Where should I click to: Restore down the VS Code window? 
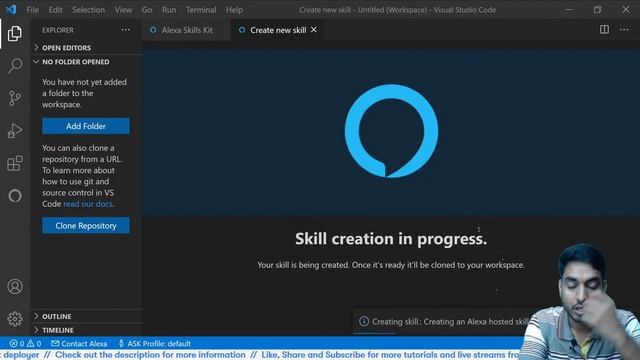coord(597,9)
